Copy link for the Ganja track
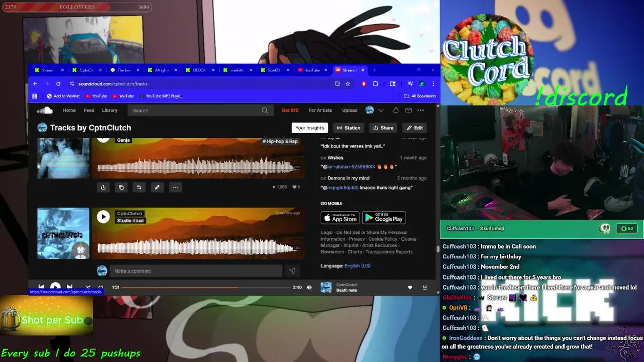 pos(121,187)
